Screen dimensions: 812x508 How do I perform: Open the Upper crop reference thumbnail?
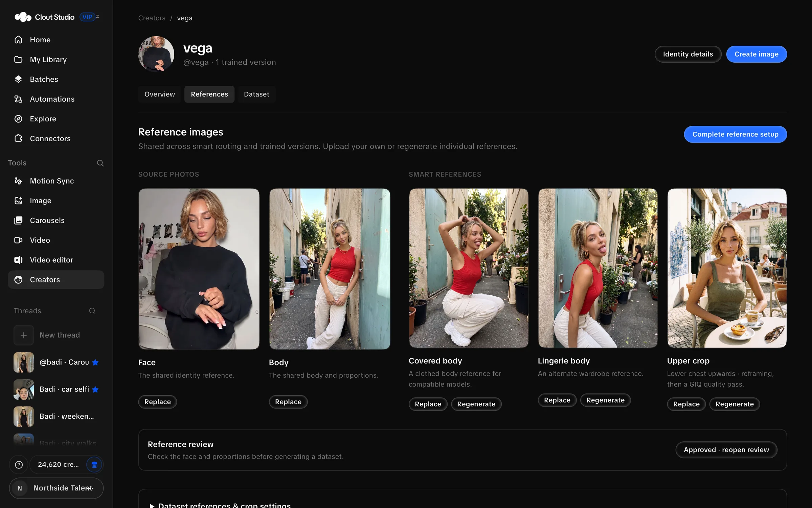[x=727, y=268]
